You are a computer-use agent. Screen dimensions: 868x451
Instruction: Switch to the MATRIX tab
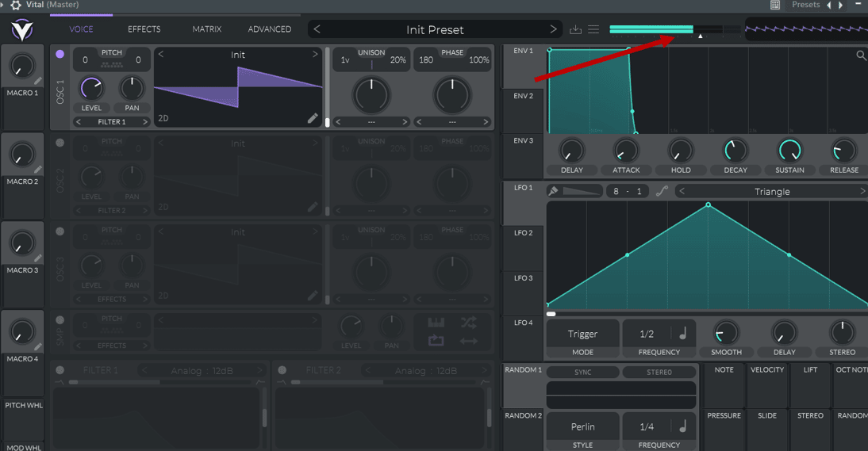[x=206, y=29]
